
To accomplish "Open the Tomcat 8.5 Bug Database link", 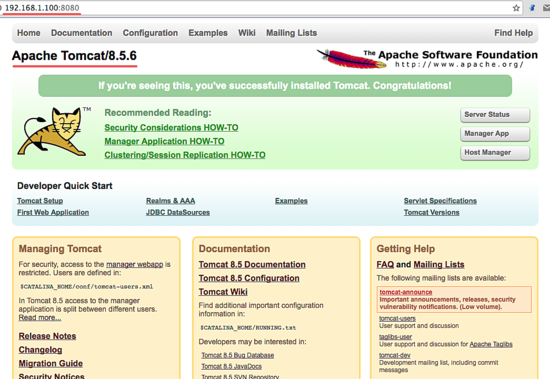I will click(237, 355).
